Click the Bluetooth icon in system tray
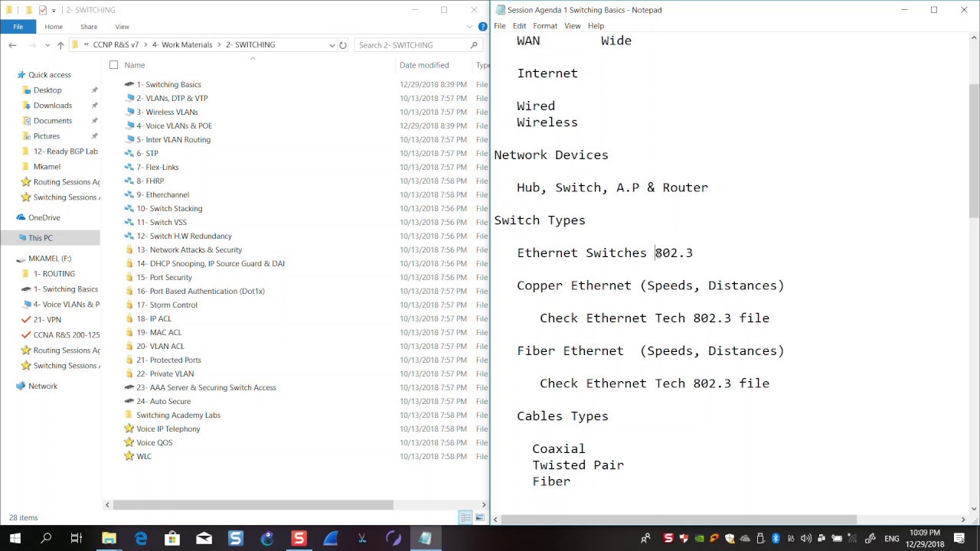This screenshot has height=551, width=980. pyautogui.click(x=775, y=539)
